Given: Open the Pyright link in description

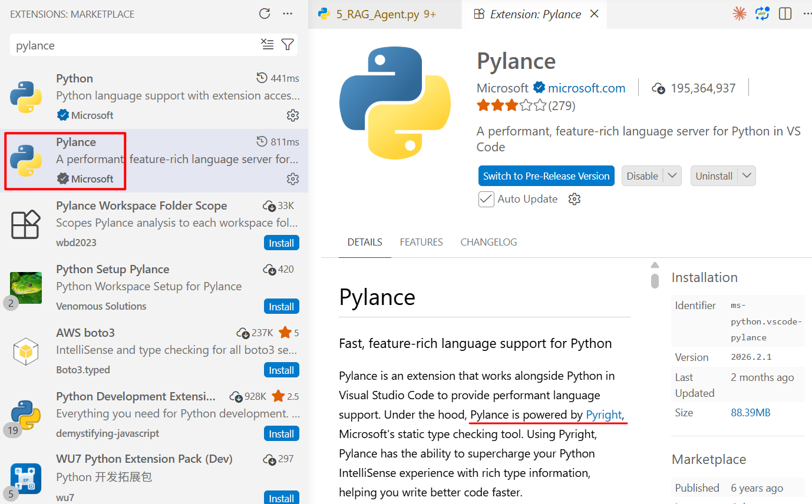Looking at the screenshot, I should point(604,415).
